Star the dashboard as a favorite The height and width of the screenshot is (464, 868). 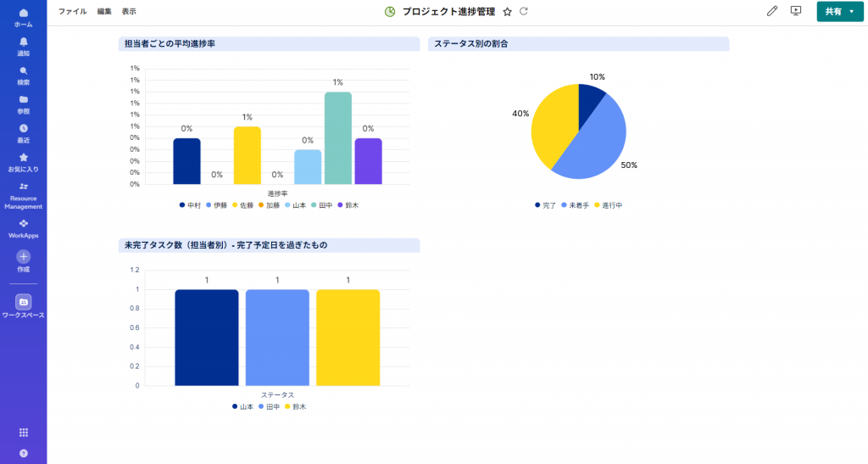click(507, 12)
